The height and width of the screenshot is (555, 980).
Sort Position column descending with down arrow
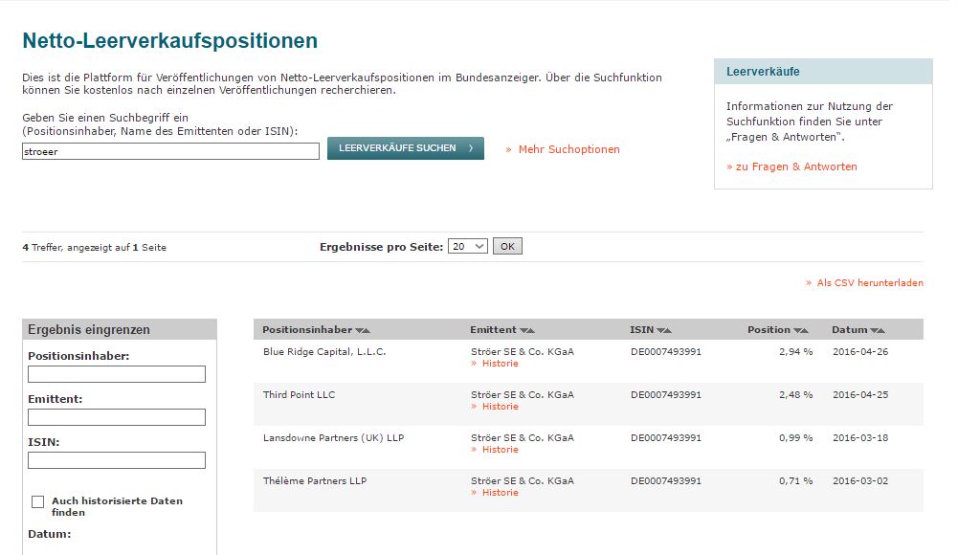pyautogui.click(x=797, y=330)
